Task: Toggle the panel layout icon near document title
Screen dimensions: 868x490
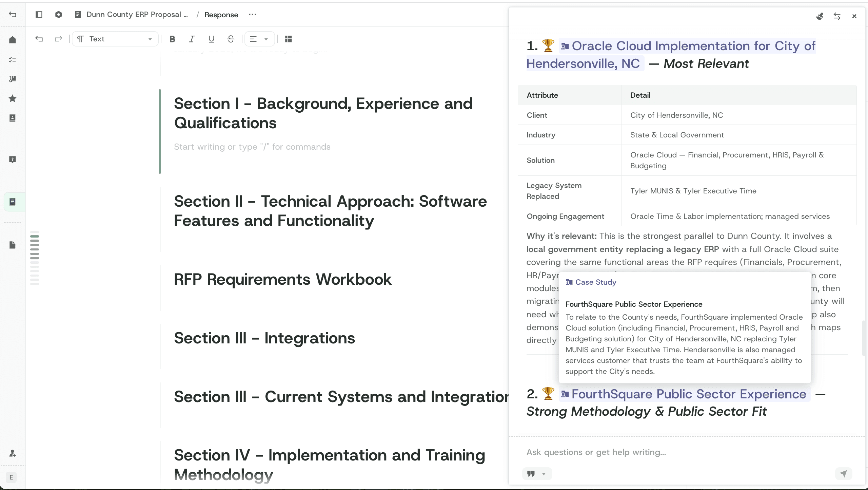Action: point(39,14)
